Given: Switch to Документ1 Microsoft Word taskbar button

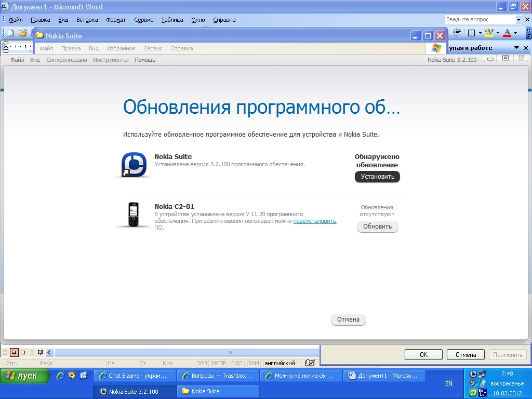Looking at the screenshot, I should (384, 376).
